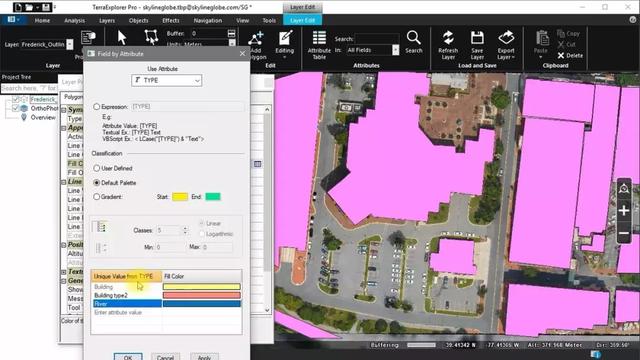Open the Attribute Table
Viewport: 640px width, 360px height.
click(x=319, y=44)
